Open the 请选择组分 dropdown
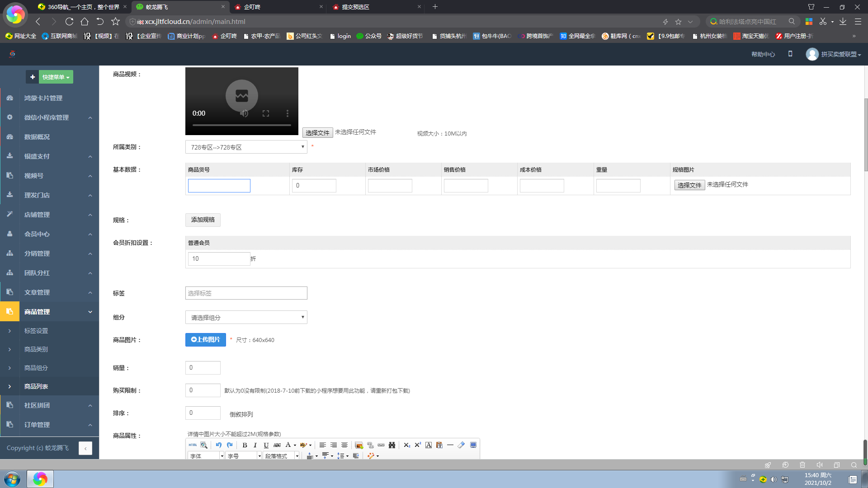The image size is (868, 488). (x=246, y=317)
